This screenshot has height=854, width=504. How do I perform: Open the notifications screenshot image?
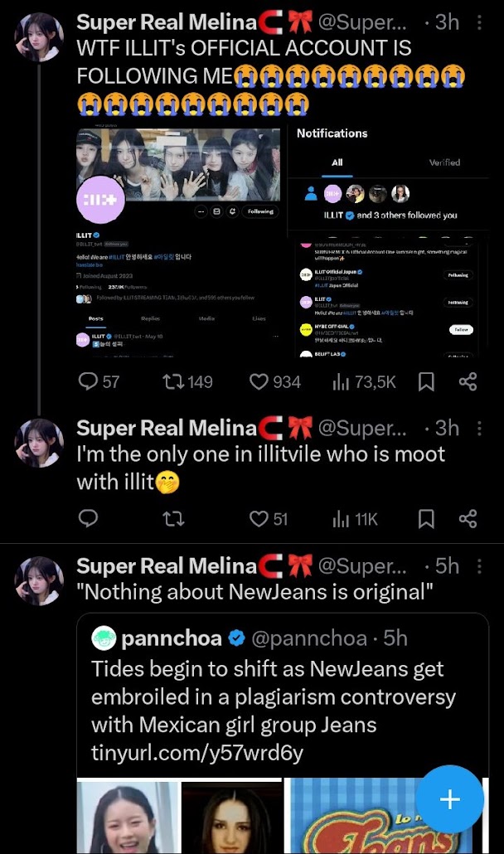point(388,240)
